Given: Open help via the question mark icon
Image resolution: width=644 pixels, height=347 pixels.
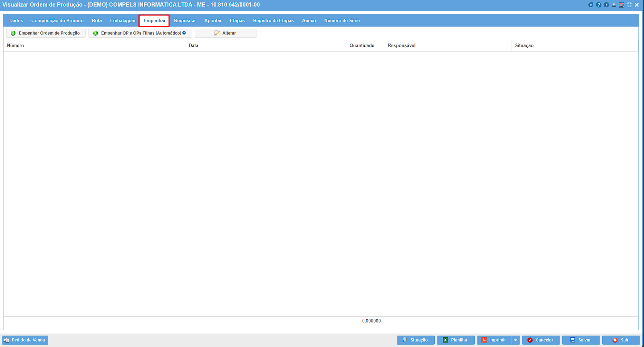Looking at the screenshot, I should (x=599, y=5).
